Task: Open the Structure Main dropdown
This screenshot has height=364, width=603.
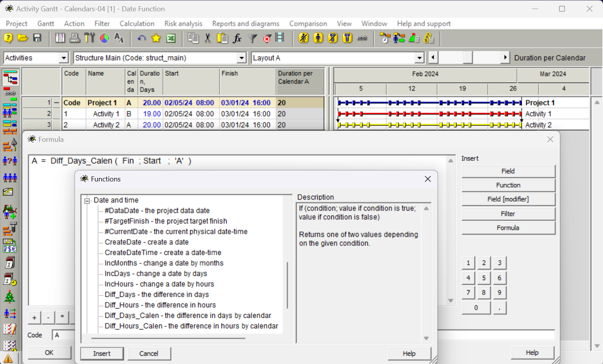Action: (x=241, y=58)
